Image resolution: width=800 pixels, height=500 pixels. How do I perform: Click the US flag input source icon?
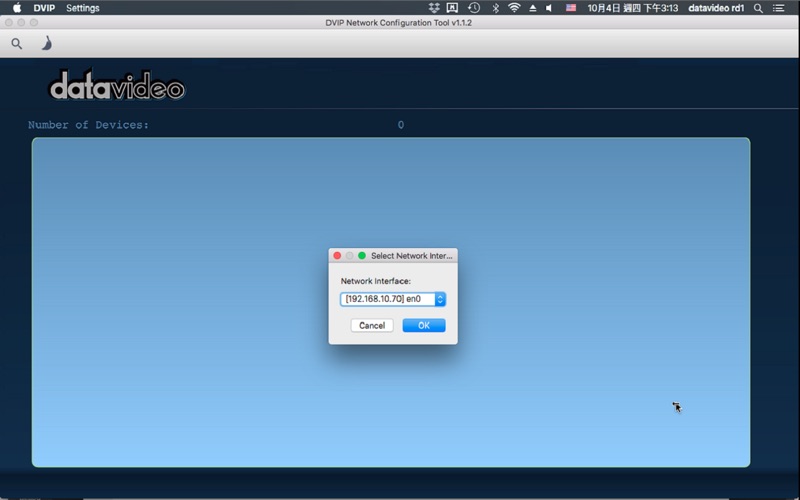coord(571,8)
